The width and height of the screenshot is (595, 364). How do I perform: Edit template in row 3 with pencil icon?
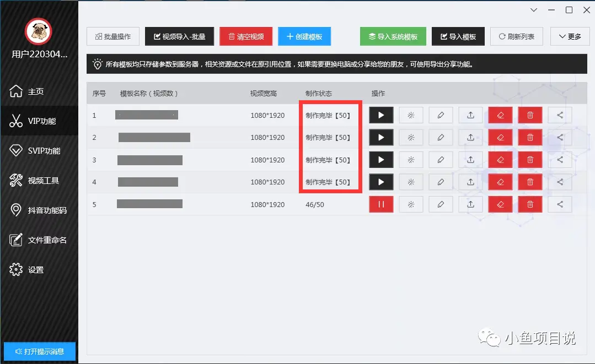tap(441, 160)
